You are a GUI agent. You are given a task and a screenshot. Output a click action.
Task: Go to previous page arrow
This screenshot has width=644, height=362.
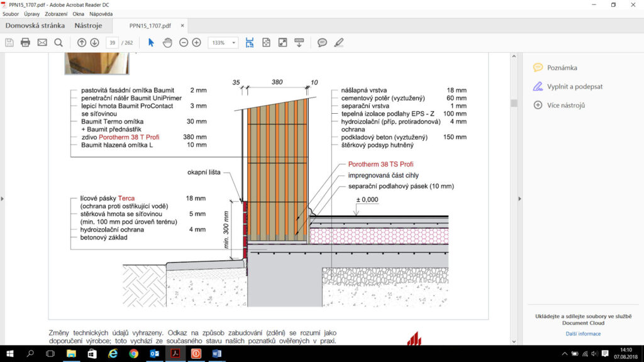click(82, 43)
